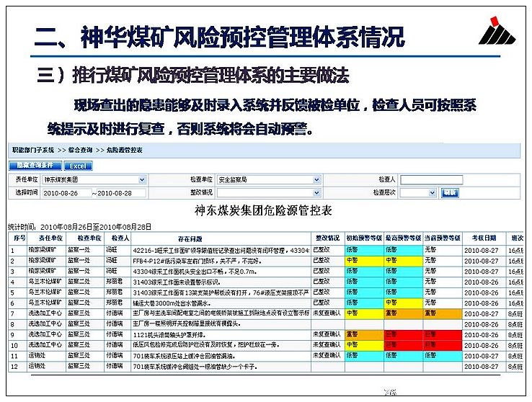The height and width of the screenshot is (402, 532).
Task: Click cyan 低警 current level cell in row 11
Action: pyautogui.click(x=443, y=356)
